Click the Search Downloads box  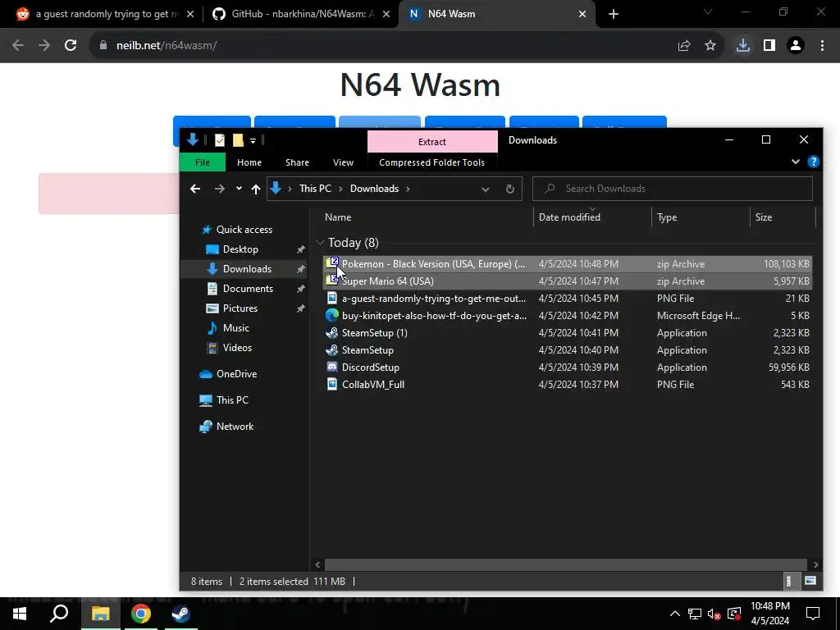tap(673, 189)
